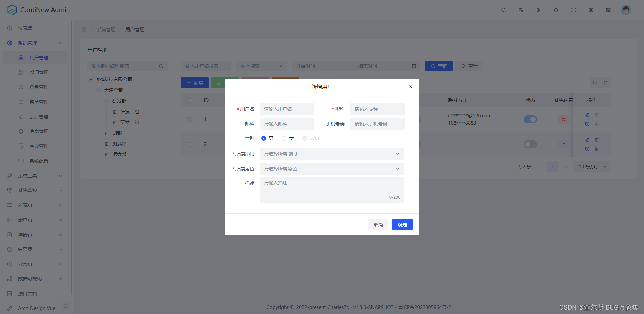Click delete icon for user row 2
This screenshot has width=644, height=314.
(597, 140)
